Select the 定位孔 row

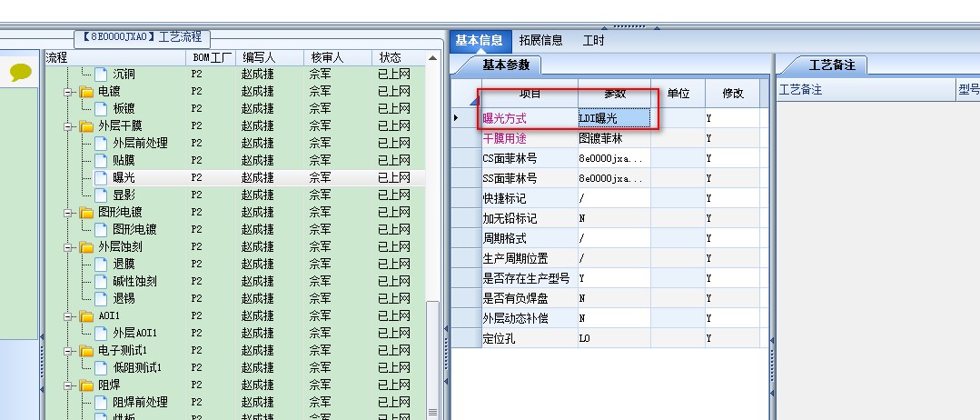tap(609, 338)
